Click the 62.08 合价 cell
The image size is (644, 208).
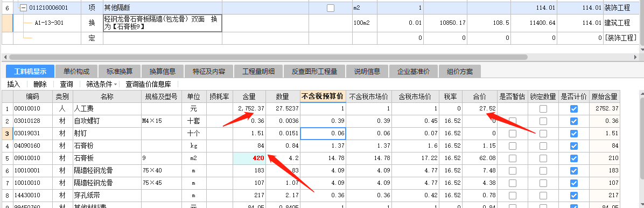point(480,158)
